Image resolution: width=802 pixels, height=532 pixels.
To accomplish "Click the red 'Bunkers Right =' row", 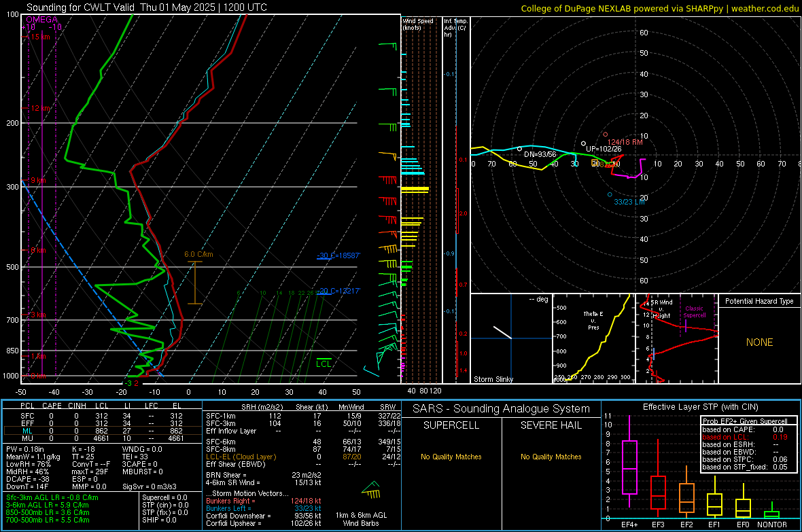I will point(263,501).
